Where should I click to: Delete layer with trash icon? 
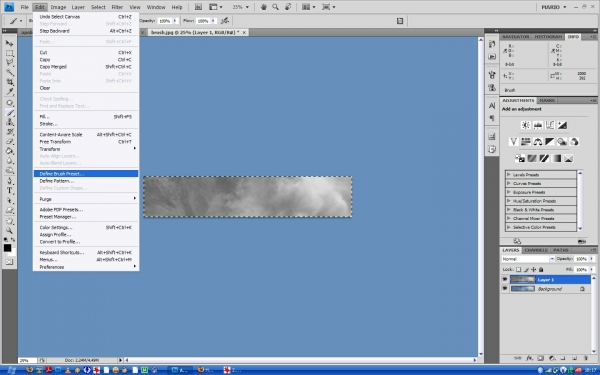tap(585, 359)
